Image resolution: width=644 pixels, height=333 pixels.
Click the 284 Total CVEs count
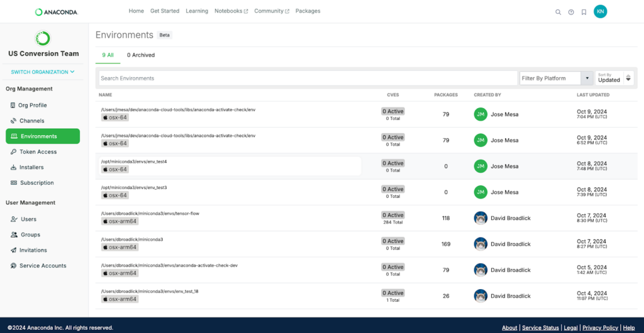(392, 222)
